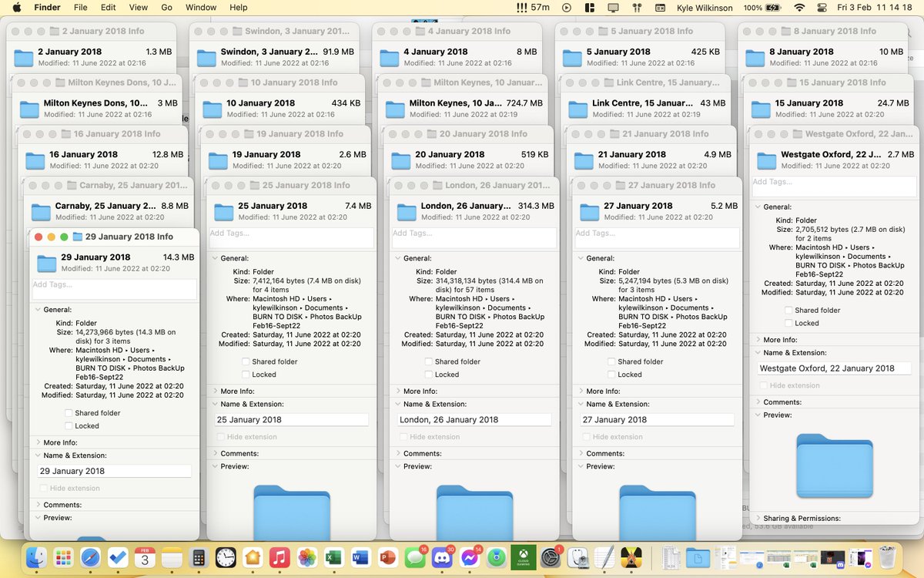Enable the Locked checkbox for 29 January 2018
The width and height of the screenshot is (924, 578).
pyautogui.click(x=68, y=425)
